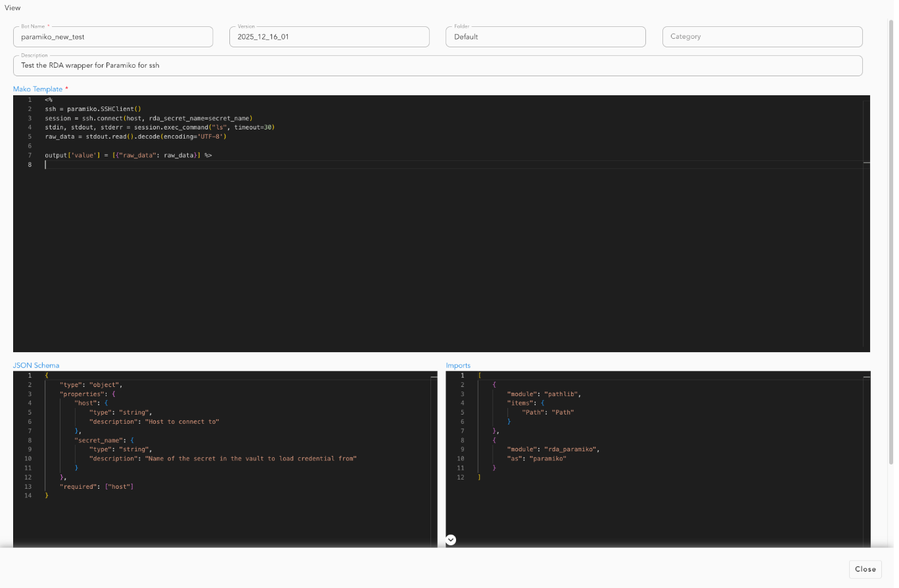Click the Folder field showing Default
This screenshot has width=899, height=588.
tap(545, 37)
